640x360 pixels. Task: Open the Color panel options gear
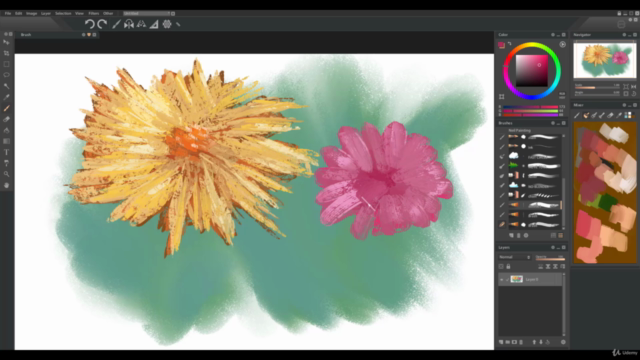click(553, 35)
